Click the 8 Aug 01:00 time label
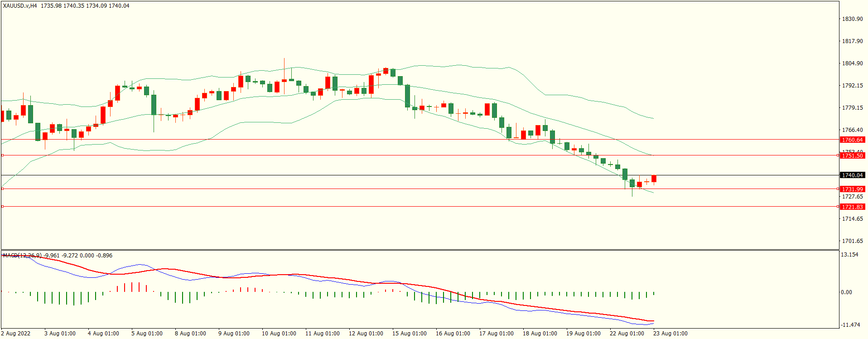 [x=190, y=334]
